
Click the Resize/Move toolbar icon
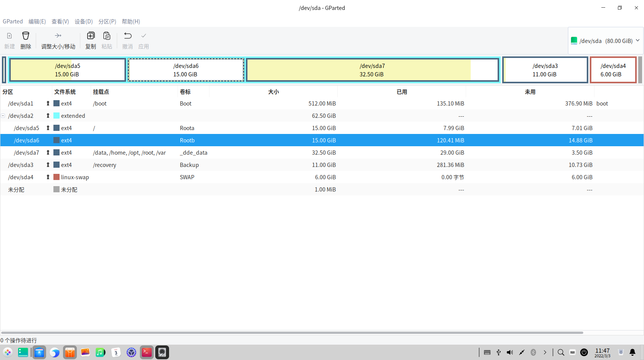(x=58, y=36)
